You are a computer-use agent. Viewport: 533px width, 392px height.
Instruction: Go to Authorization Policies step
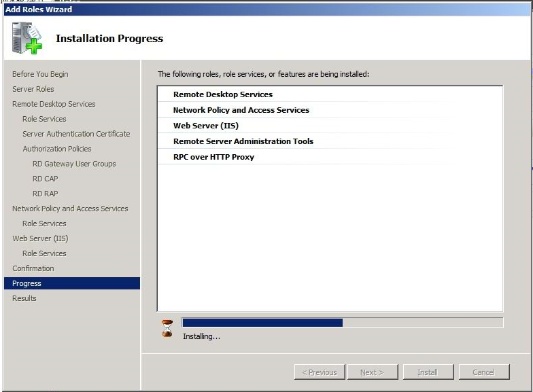pyautogui.click(x=57, y=149)
